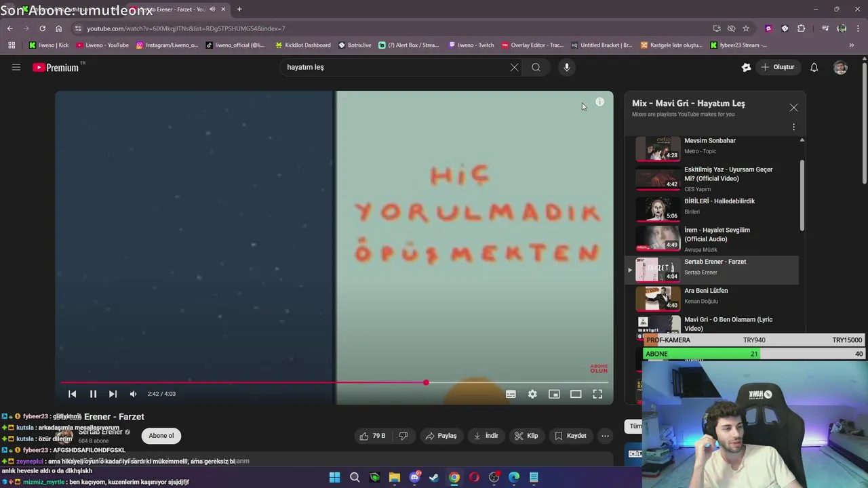Select the Sertab Erener - Farzet playlist row
The image size is (868, 488).
712,269
